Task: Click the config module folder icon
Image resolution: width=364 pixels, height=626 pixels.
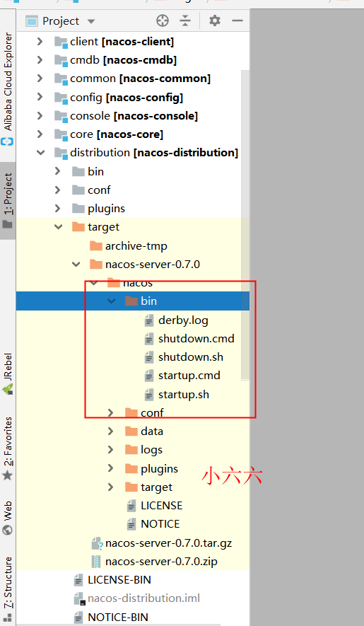Action: pos(61,98)
